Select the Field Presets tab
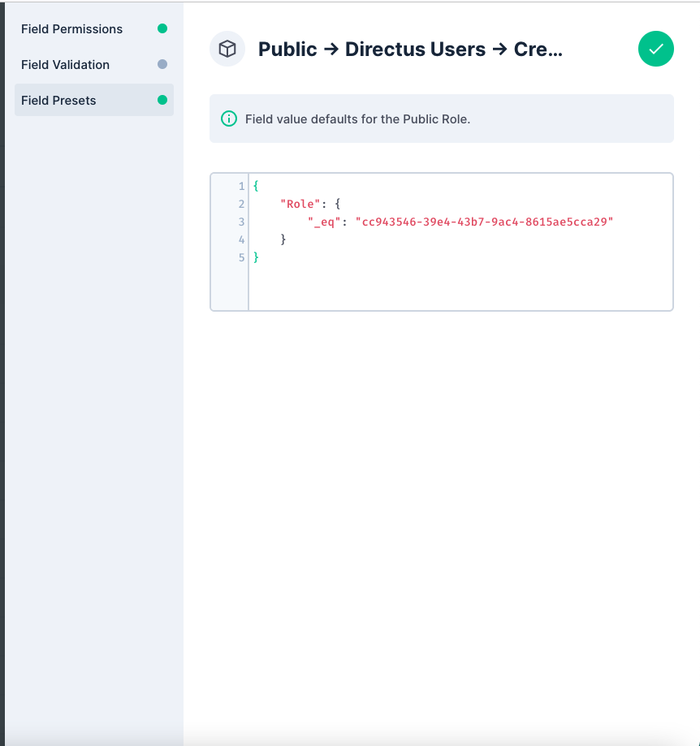The image size is (700, 746). pos(94,101)
